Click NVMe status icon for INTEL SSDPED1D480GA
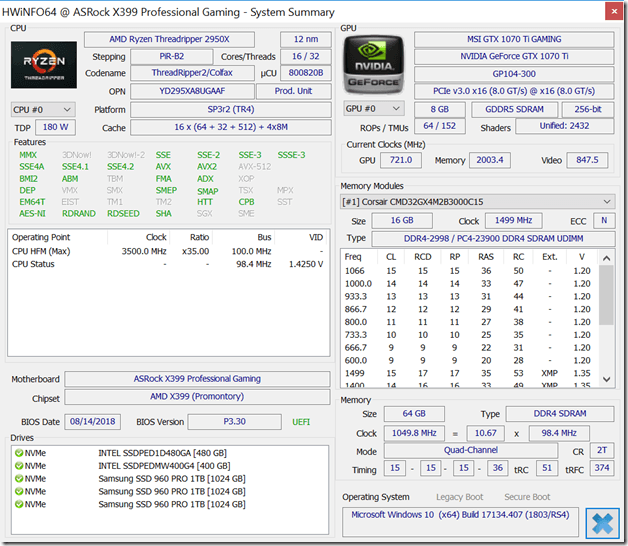 coord(19,453)
